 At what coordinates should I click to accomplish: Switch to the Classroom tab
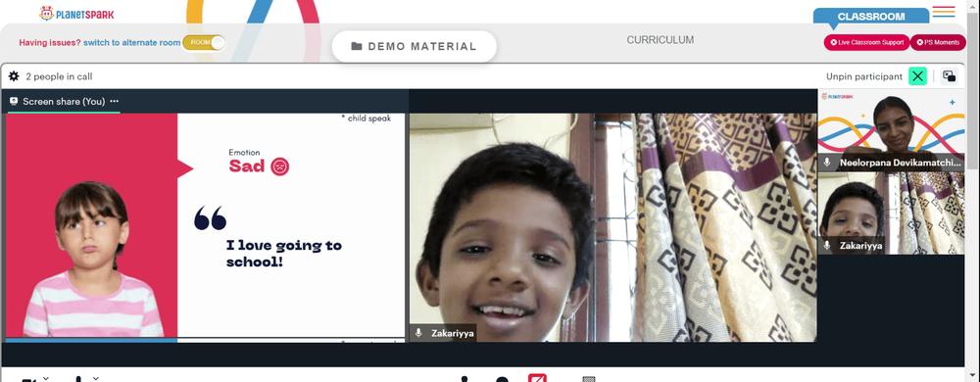click(870, 17)
